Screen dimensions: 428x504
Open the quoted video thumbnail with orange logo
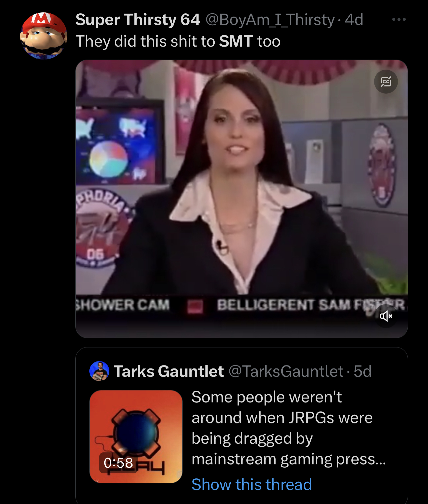click(x=136, y=436)
